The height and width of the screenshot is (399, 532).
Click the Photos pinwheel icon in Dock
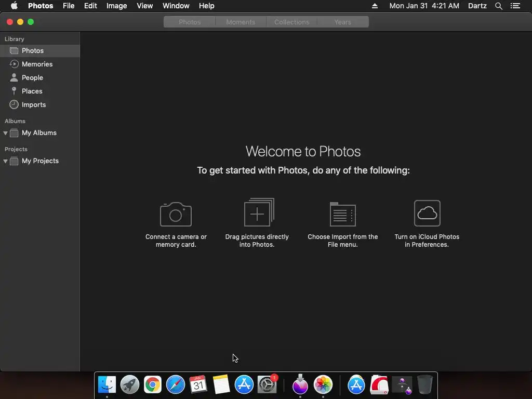point(323,385)
